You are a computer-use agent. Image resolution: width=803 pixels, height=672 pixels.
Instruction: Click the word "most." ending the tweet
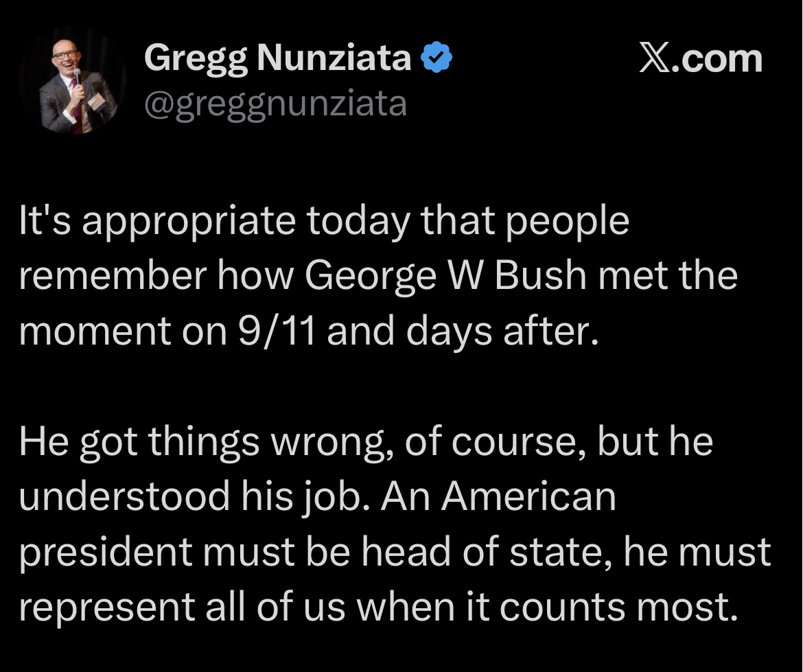click(x=687, y=607)
